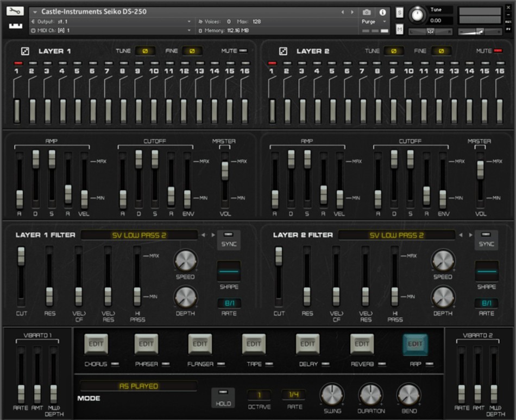Click highlighted Edit button above Arp
This screenshot has width=516, height=420.
tap(416, 343)
